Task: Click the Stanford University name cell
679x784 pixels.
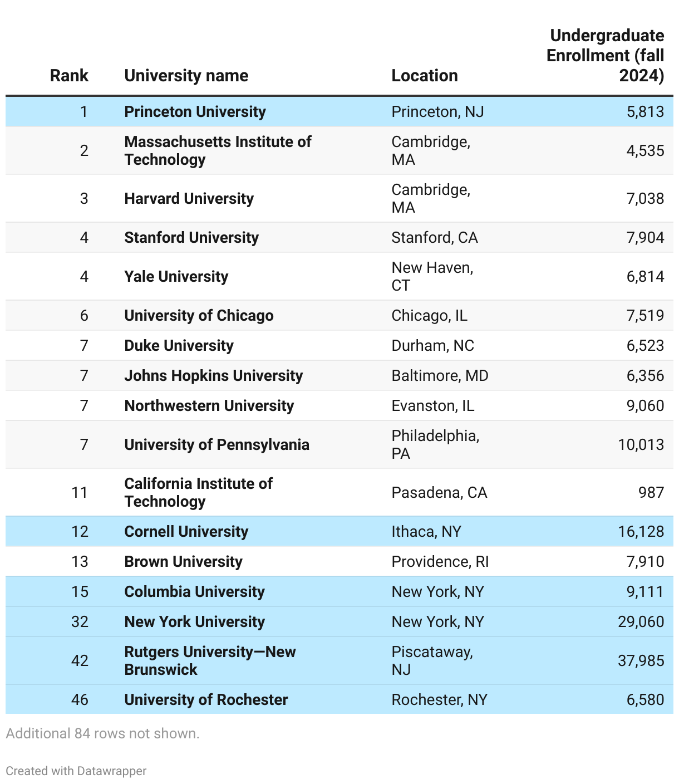Action: (x=191, y=237)
